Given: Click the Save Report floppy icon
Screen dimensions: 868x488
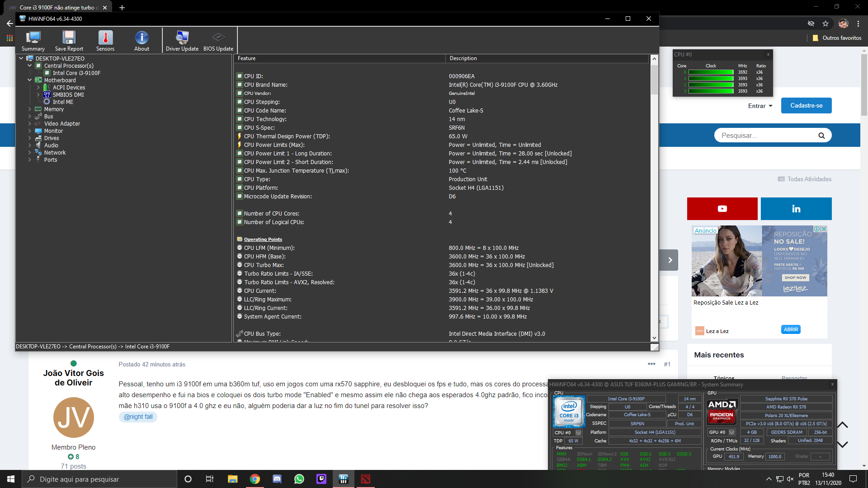Looking at the screenshot, I should (x=69, y=41).
